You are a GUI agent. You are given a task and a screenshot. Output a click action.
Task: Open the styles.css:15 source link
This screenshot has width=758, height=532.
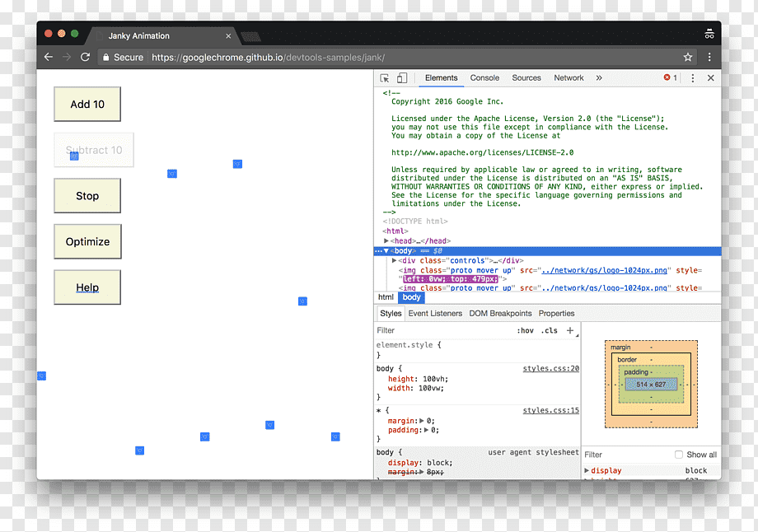pos(550,410)
